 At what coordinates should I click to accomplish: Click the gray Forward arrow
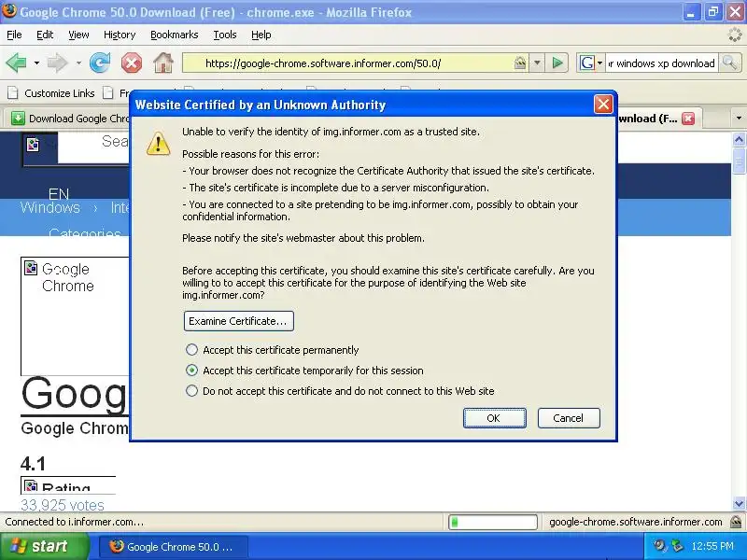point(57,63)
